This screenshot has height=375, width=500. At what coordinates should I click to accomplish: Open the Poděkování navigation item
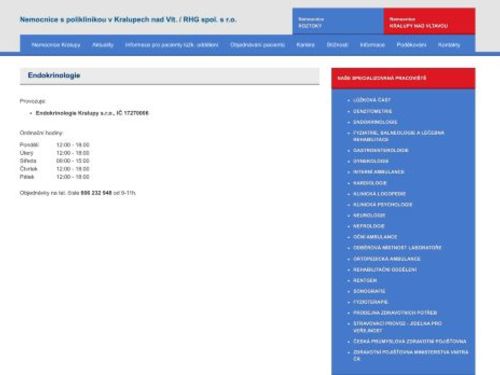pos(411,45)
